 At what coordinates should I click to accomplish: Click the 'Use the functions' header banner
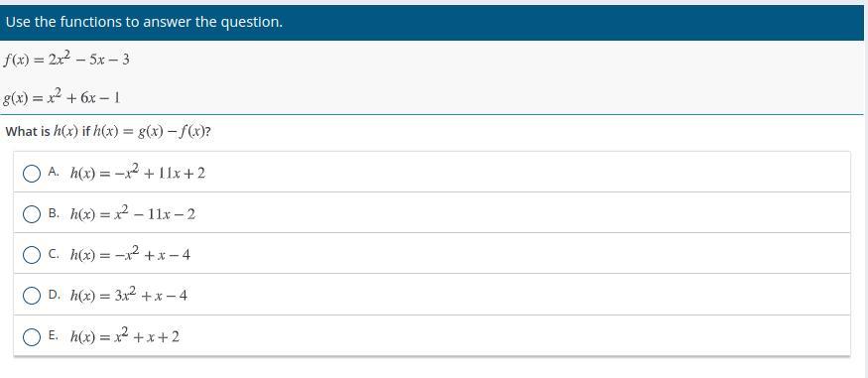(x=432, y=23)
